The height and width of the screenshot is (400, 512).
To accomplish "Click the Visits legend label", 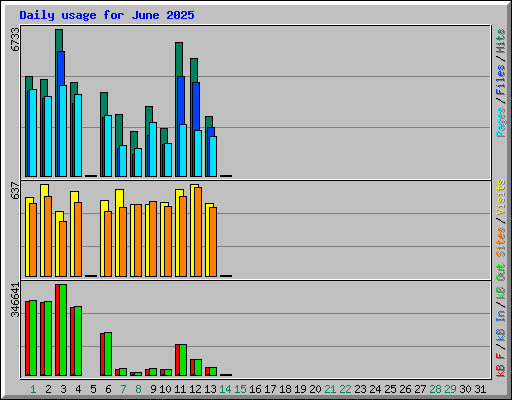I will coord(501,197).
